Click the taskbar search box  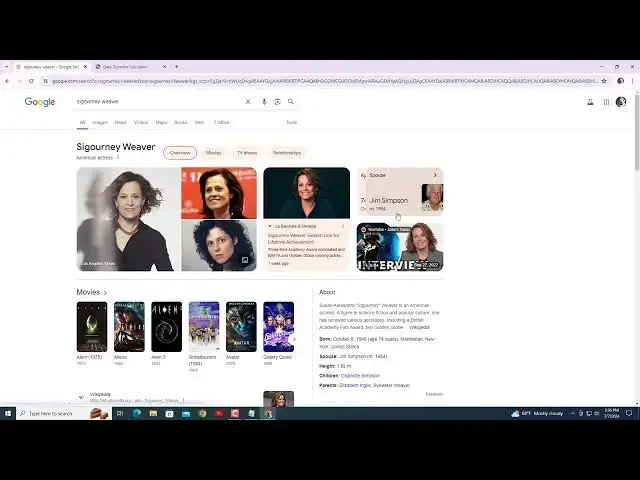coord(64,413)
